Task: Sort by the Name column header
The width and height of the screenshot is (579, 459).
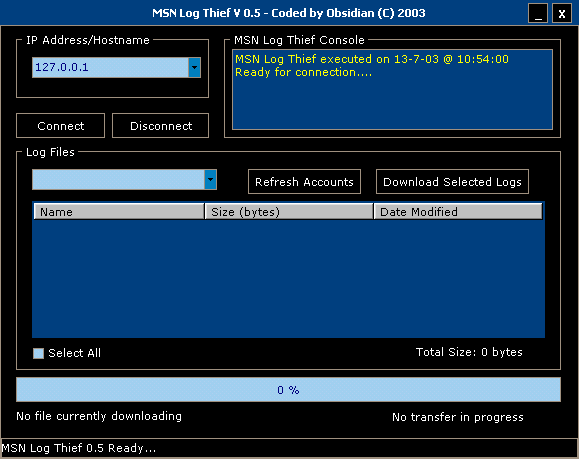Action: click(119, 212)
